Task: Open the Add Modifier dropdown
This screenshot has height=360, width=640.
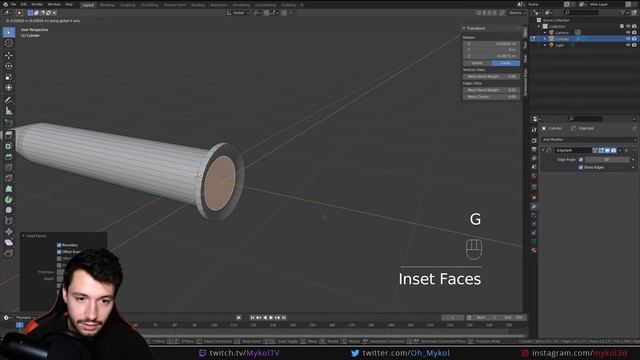Action: coord(589,140)
